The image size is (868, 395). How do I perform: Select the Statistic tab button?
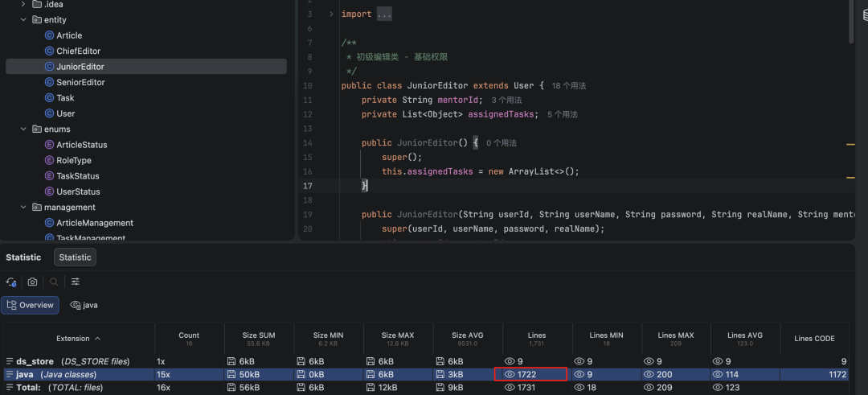coord(76,257)
